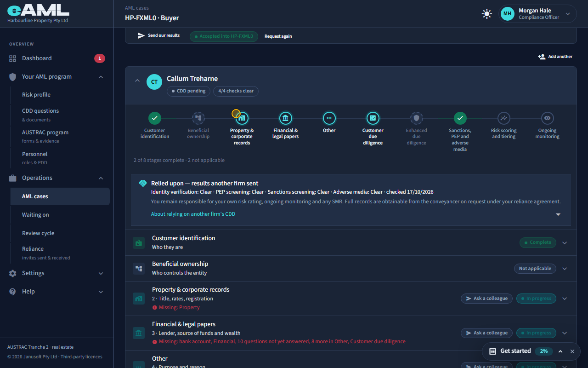The height and width of the screenshot is (368, 588).
Task: View the Ongoing monitoring eye stage icon
Action: [x=548, y=118]
